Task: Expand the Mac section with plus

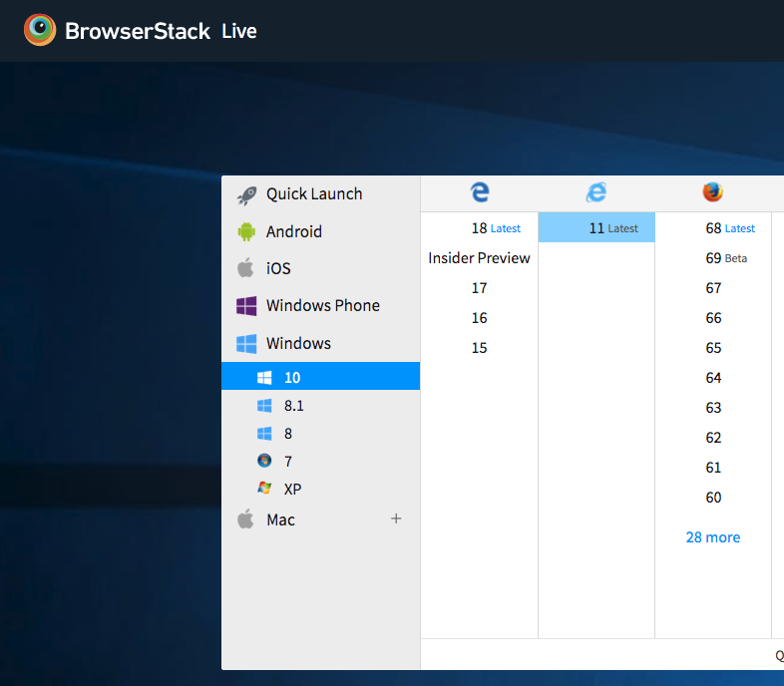Action: pyautogui.click(x=396, y=518)
